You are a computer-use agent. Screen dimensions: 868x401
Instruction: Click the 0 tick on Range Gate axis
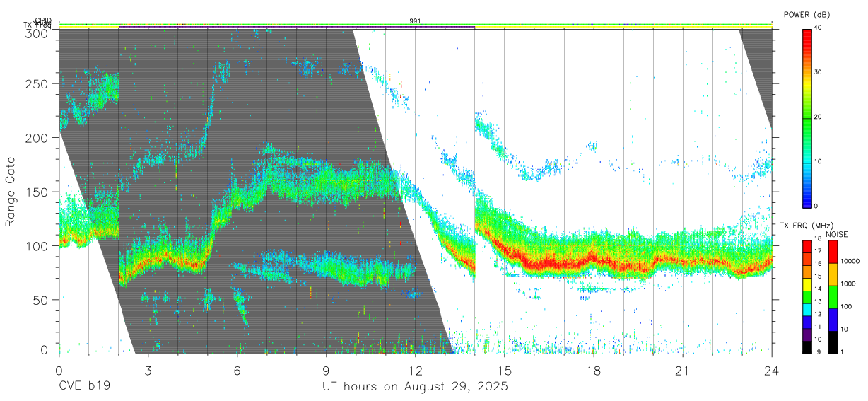coord(44,350)
